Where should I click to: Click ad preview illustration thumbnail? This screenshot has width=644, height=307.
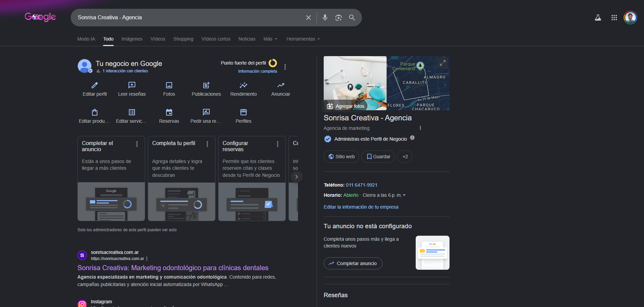[433, 253]
